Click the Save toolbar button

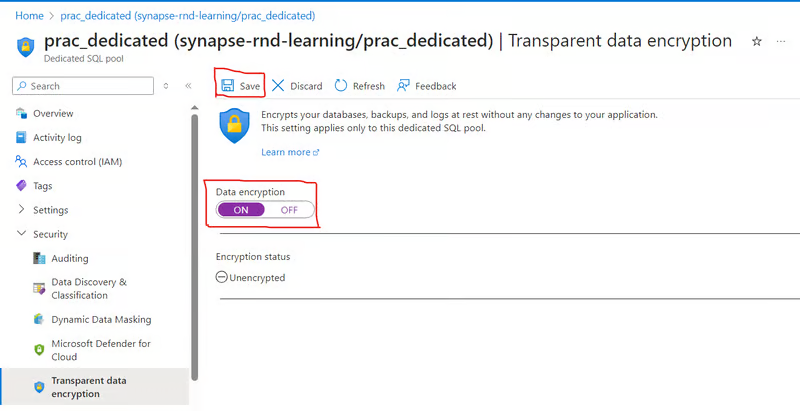(x=241, y=86)
